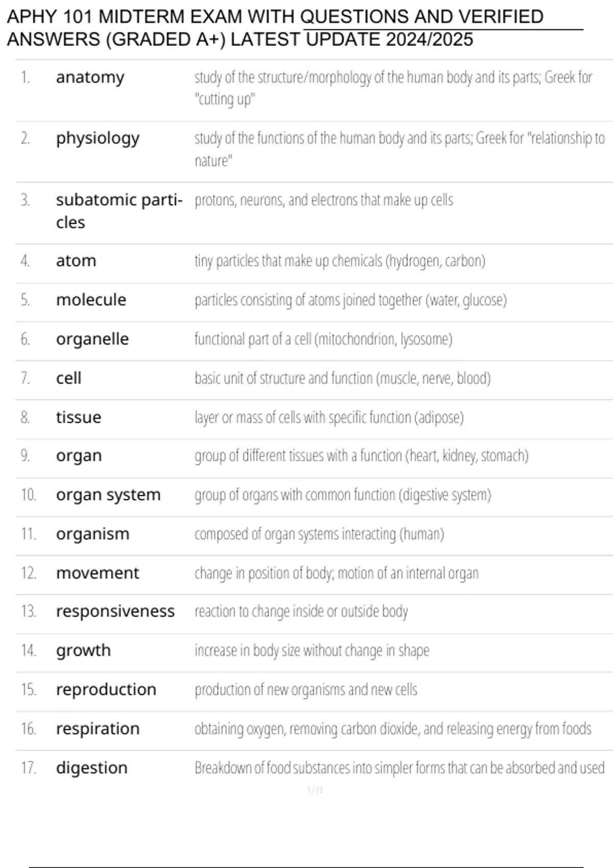Click the 'movement' term
The height and width of the screenshot is (868, 613).
(97, 573)
